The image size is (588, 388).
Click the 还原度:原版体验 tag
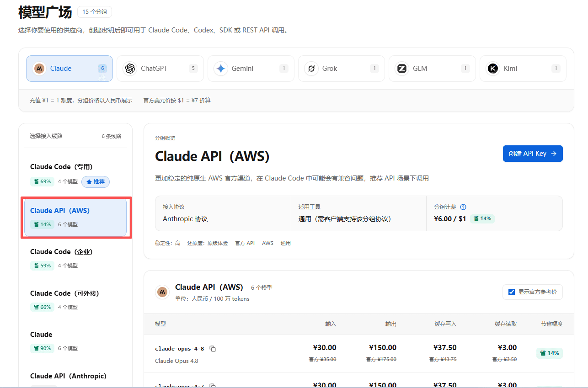(x=208, y=244)
